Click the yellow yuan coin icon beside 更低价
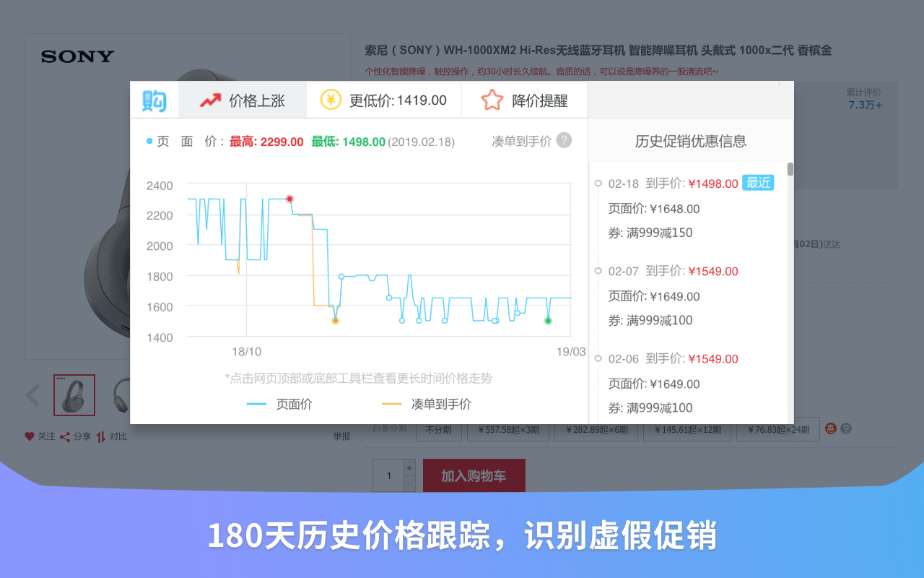Viewport: 924px width, 578px height. [x=330, y=100]
